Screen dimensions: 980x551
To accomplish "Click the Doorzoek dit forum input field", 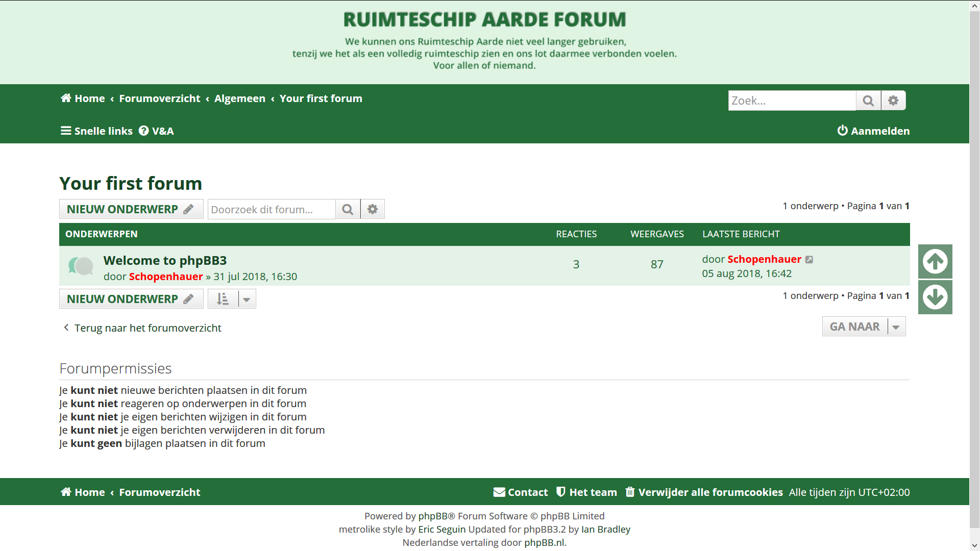I will [272, 209].
